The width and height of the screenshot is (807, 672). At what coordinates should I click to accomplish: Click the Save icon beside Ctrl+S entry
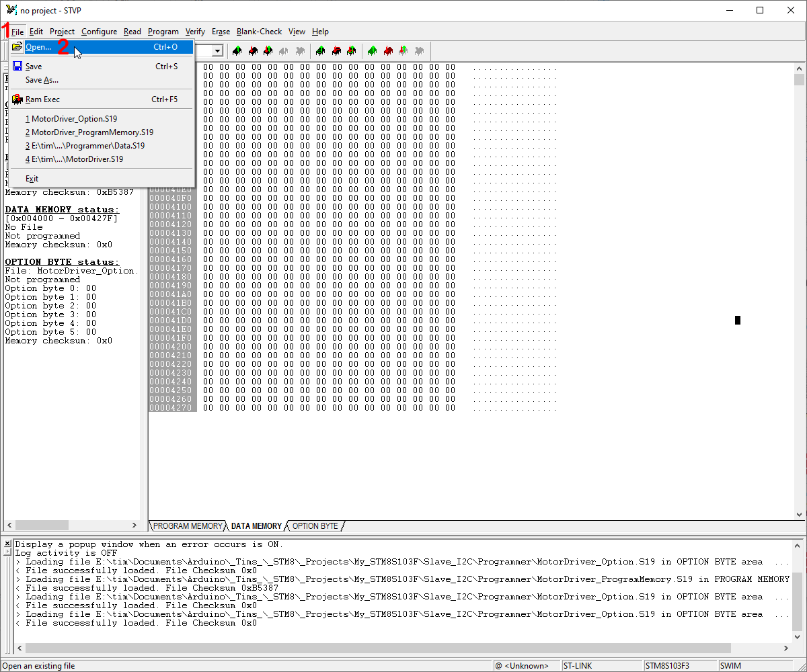(17, 66)
